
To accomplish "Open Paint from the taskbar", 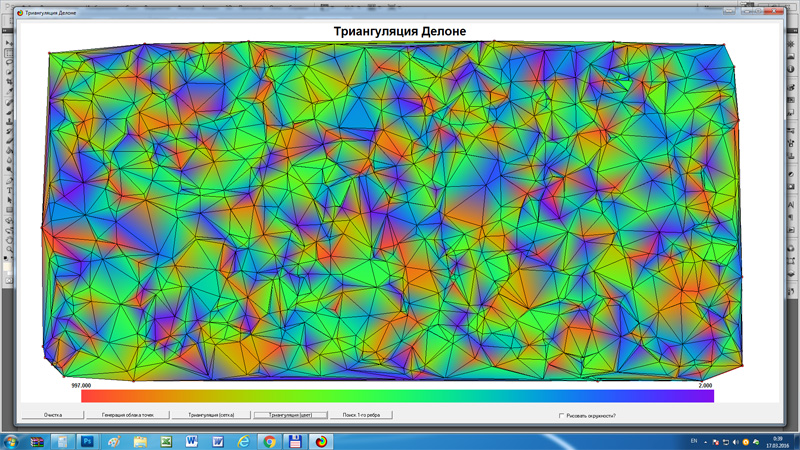I will (x=113, y=441).
